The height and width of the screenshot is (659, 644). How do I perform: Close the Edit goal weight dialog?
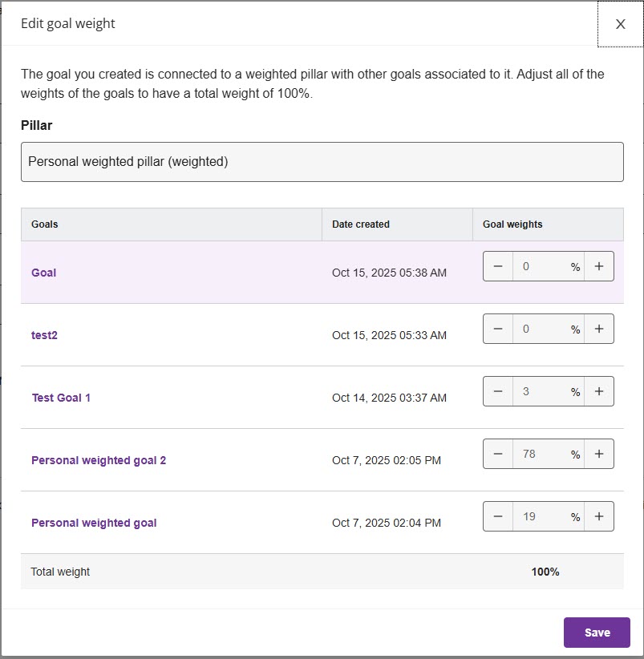point(620,24)
